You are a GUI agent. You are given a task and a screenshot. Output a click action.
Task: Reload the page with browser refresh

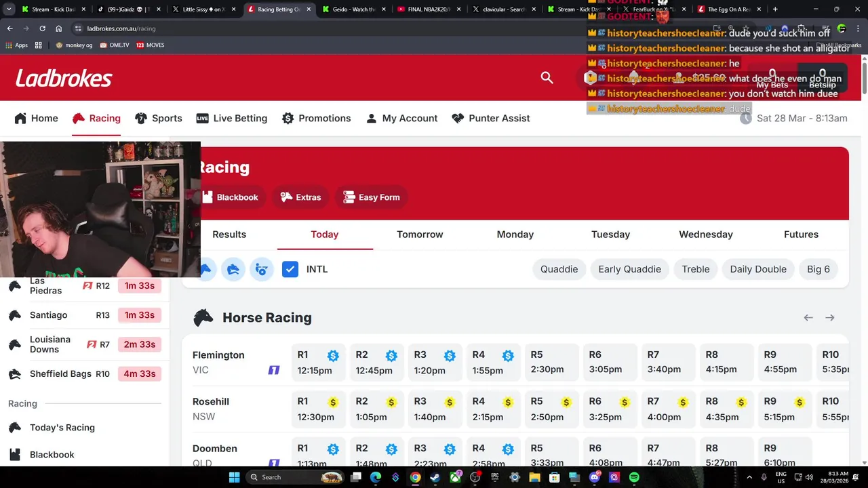click(x=42, y=28)
